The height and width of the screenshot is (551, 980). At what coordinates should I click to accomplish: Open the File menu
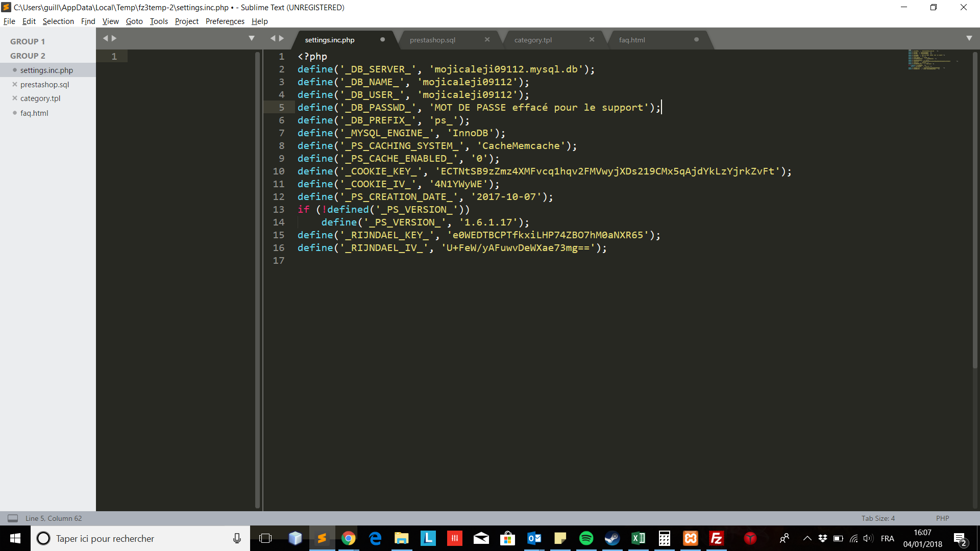tap(9, 21)
